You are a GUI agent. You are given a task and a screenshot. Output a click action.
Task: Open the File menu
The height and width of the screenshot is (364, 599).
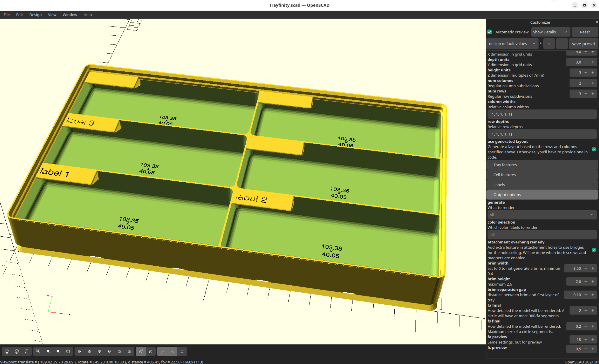click(x=7, y=15)
